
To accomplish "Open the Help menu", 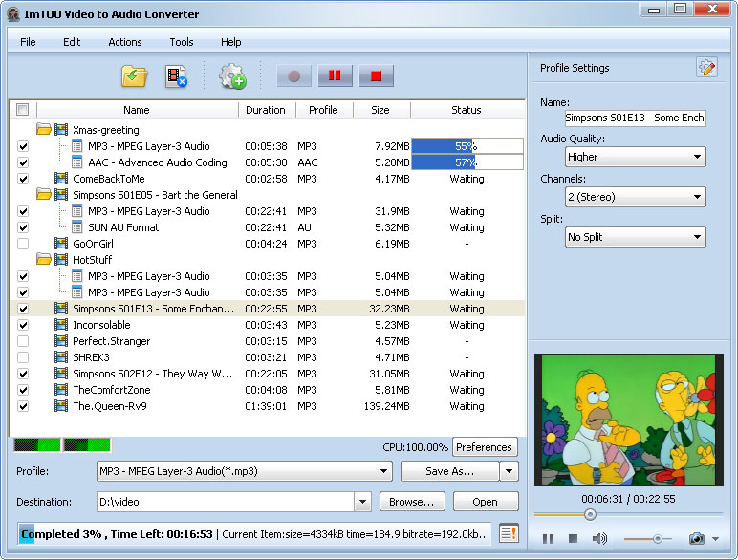I will click(x=230, y=42).
